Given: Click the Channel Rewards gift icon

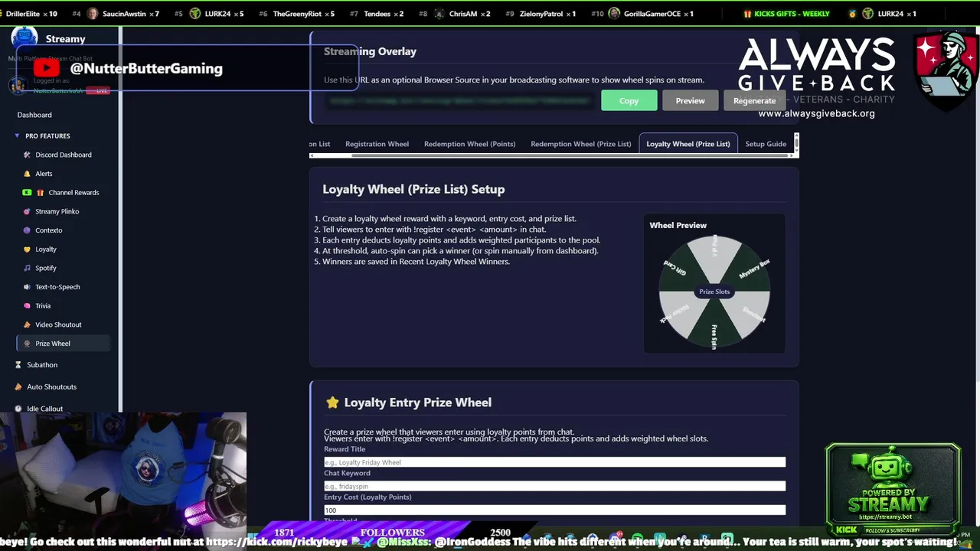Looking at the screenshot, I should click(41, 193).
